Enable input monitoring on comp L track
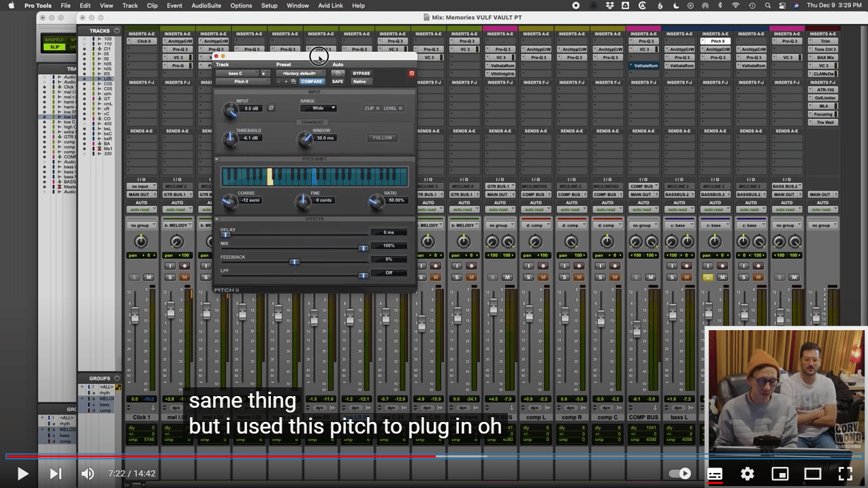868x488 pixels. click(528, 265)
